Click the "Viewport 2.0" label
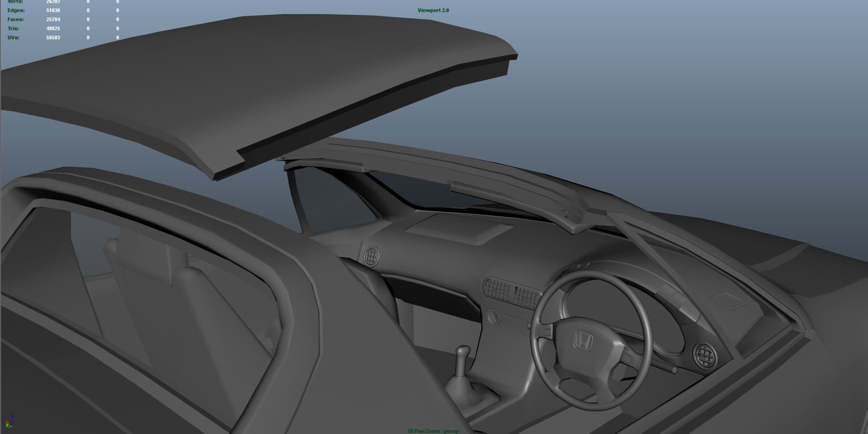This screenshot has width=868, height=434. pyautogui.click(x=433, y=10)
